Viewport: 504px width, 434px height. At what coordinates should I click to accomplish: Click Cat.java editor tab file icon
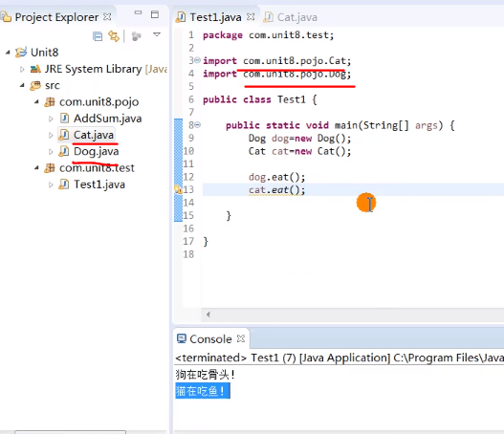tap(269, 17)
